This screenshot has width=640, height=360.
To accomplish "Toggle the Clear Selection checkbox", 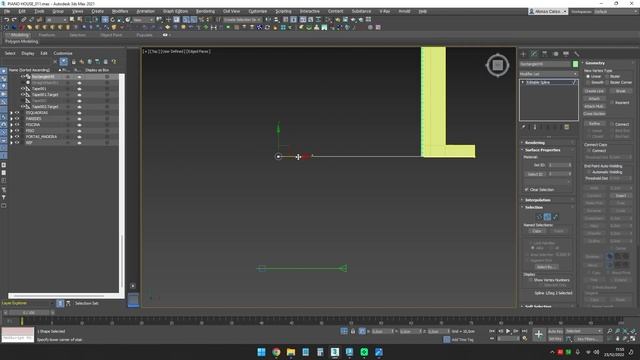I will (x=527, y=190).
